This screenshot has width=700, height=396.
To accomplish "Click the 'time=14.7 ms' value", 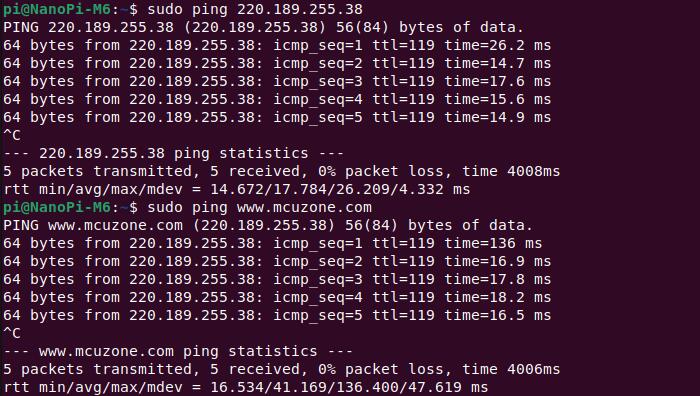I will pos(497,63).
